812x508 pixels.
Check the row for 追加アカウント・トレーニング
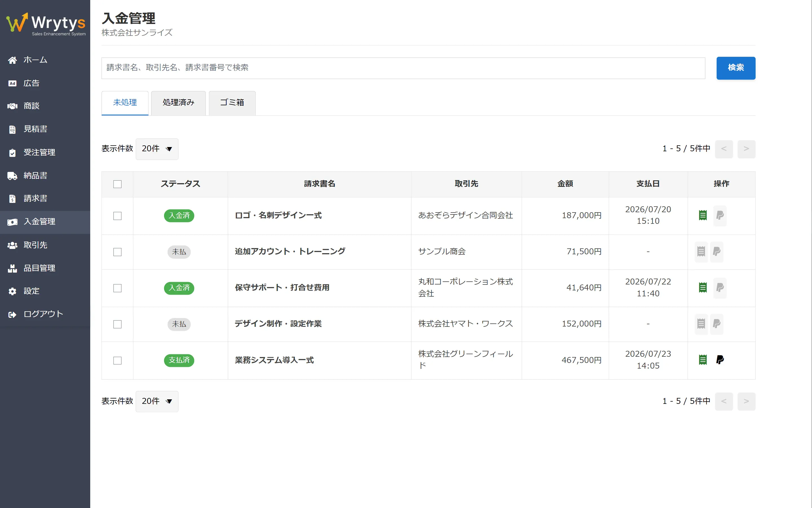click(118, 252)
